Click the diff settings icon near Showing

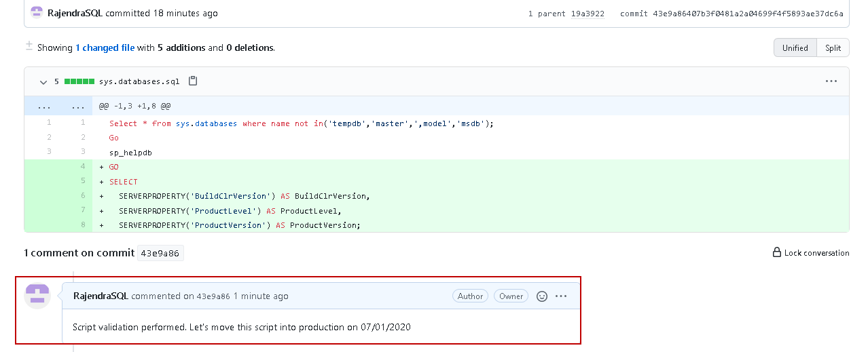(29, 46)
